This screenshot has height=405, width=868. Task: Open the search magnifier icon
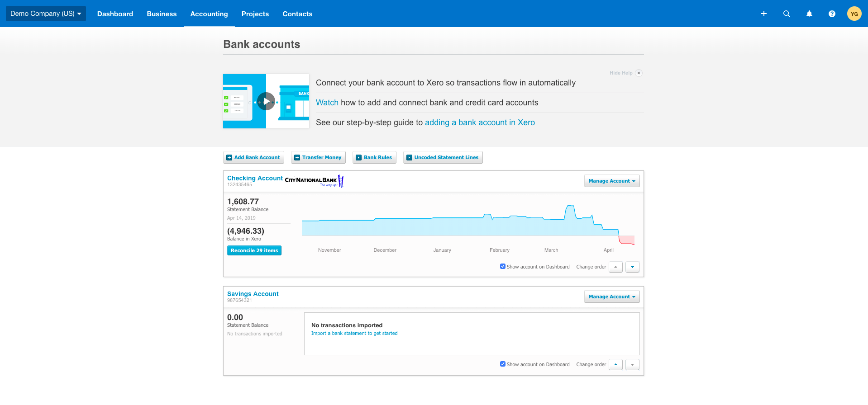click(787, 14)
